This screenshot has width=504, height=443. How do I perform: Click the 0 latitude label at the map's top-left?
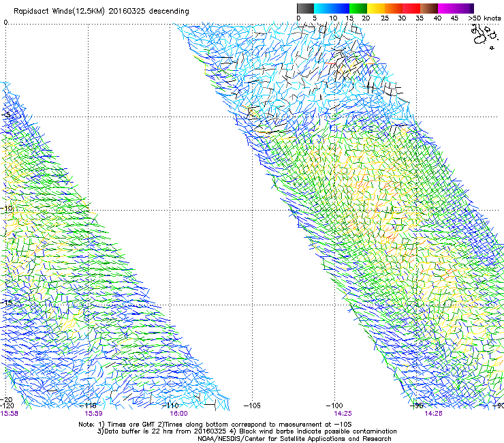[x=5, y=22]
